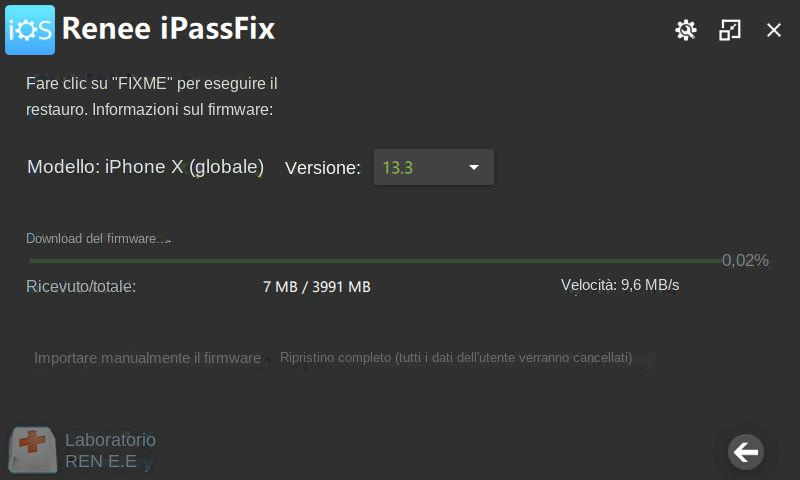Screen dimensions: 800x480
Task: Go back using the round arrow button
Action: click(745, 452)
